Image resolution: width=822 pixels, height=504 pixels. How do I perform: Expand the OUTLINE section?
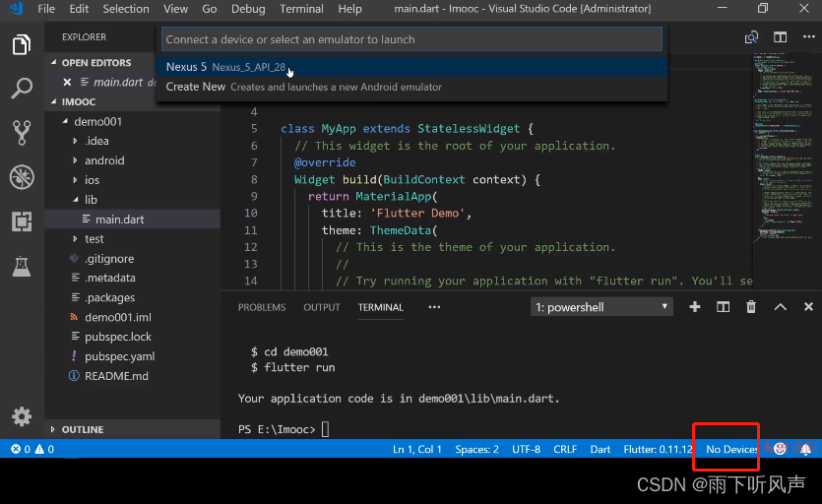pyautogui.click(x=52, y=429)
